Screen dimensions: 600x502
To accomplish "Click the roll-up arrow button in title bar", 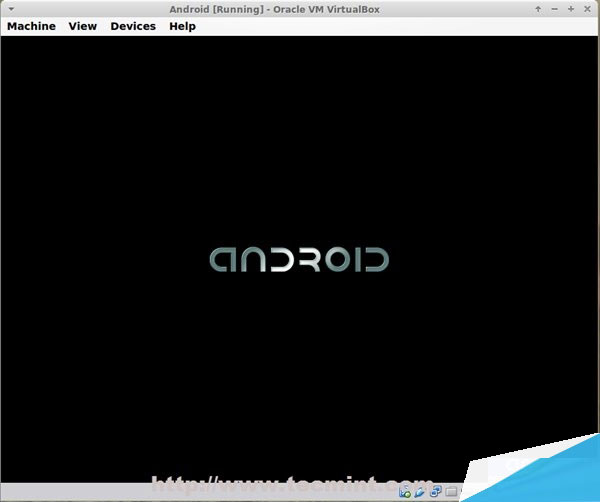I will [538, 9].
